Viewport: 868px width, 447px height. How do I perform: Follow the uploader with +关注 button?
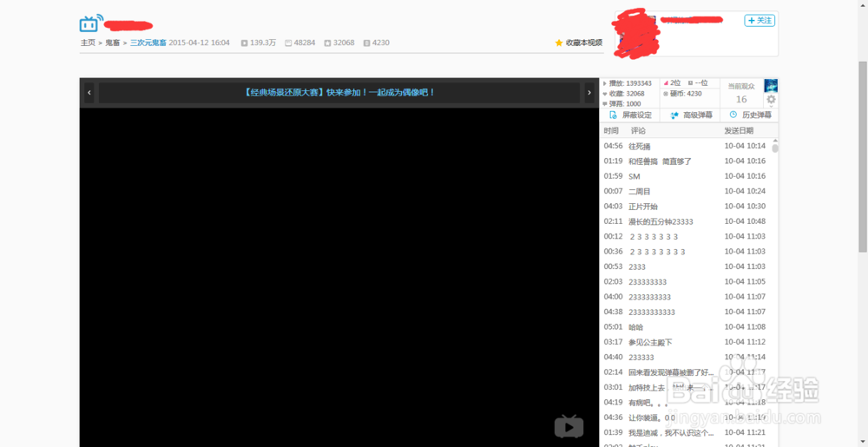tap(759, 21)
